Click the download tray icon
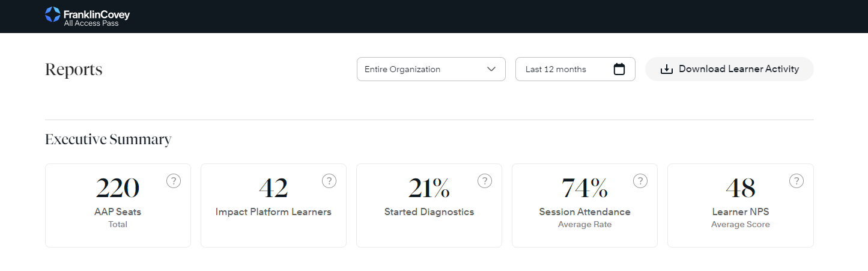The width and height of the screenshot is (868, 271). 666,69
